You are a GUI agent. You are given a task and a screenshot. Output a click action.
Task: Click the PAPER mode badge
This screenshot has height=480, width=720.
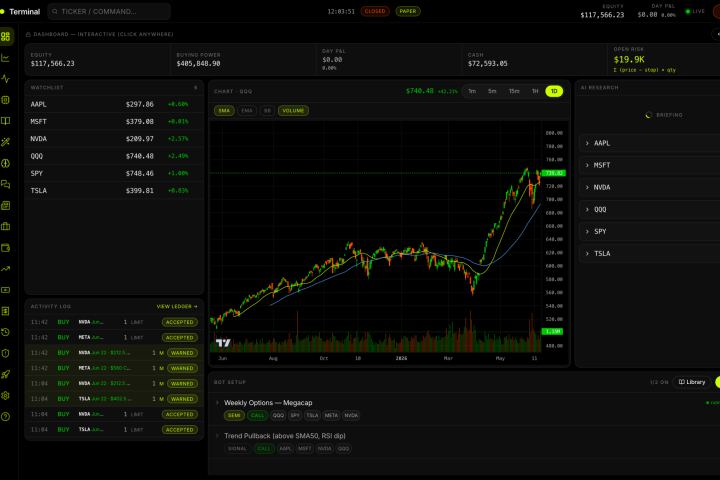click(x=408, y=11)
